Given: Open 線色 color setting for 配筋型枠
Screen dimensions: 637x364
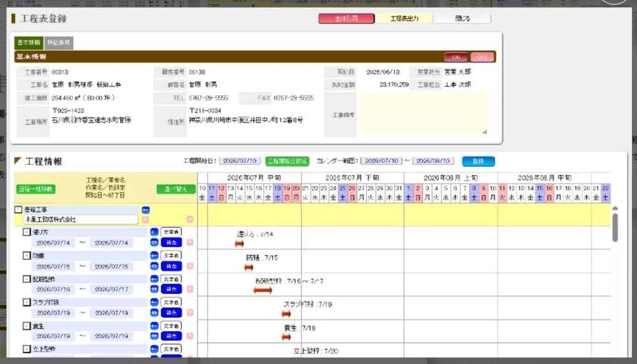Looking at the screenshot, I should tap(171, 290).
